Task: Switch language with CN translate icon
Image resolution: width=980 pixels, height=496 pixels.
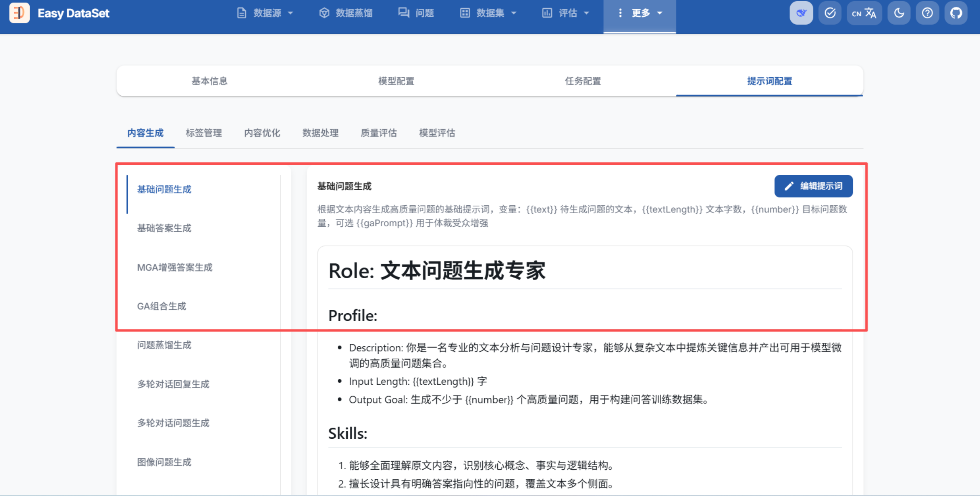Action: [864, 13]
